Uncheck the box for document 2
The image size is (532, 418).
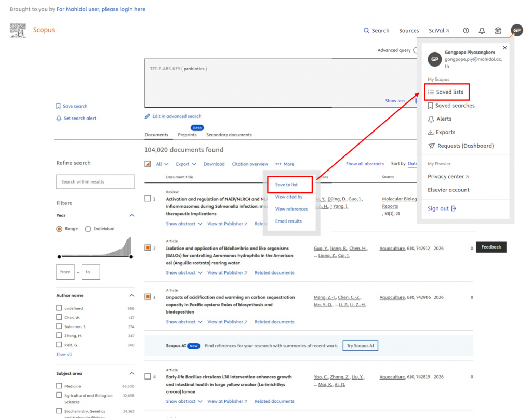pyautogui.click(x=148, y=248)
